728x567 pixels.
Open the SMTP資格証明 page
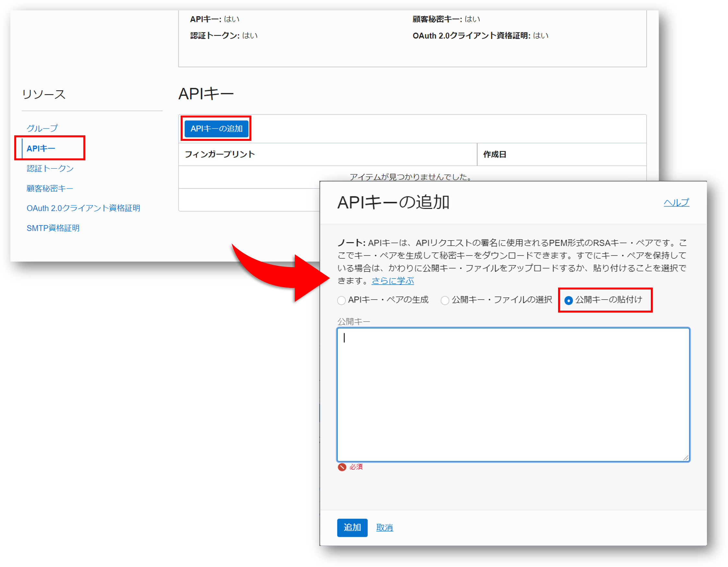(x=53, y=228)
